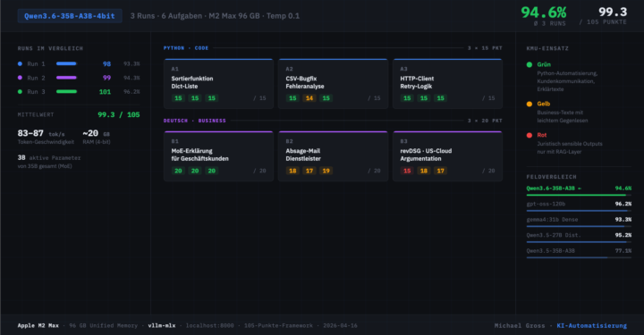Image resolution: width=644 pixels, height=335 pixels.
Task: Click the green bar under Qwen3.6-35B-A3B
Action: (x=579, y=196)
